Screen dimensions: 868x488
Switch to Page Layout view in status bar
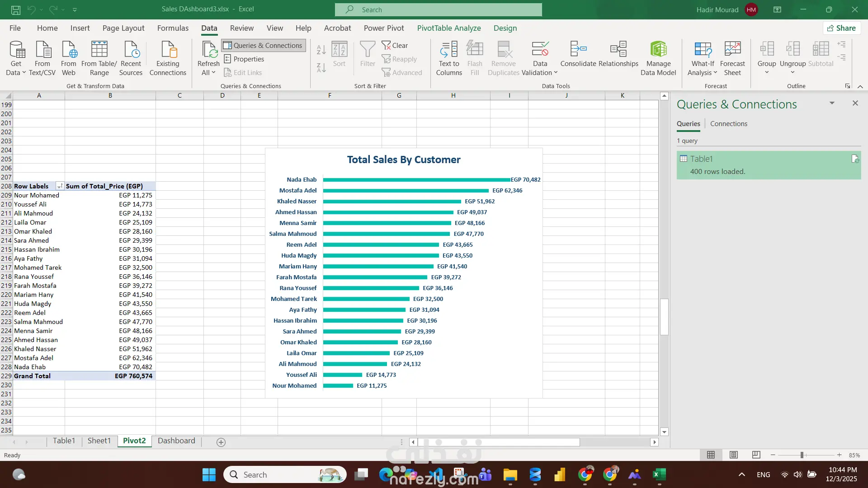click(x=734, y=455)
